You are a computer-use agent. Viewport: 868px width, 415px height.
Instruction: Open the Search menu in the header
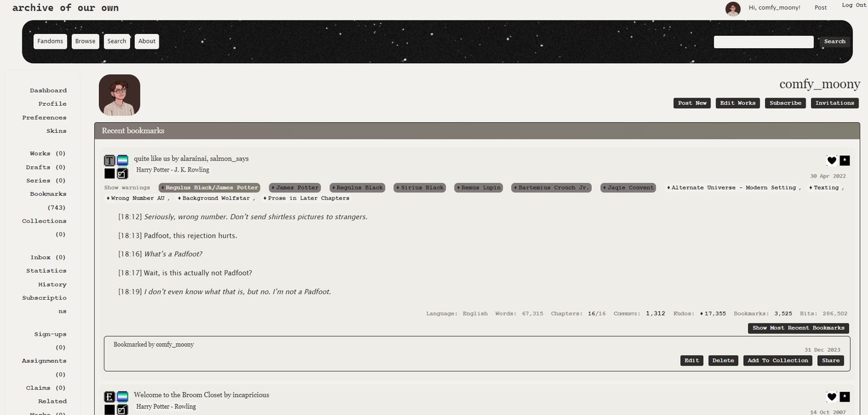117,41
